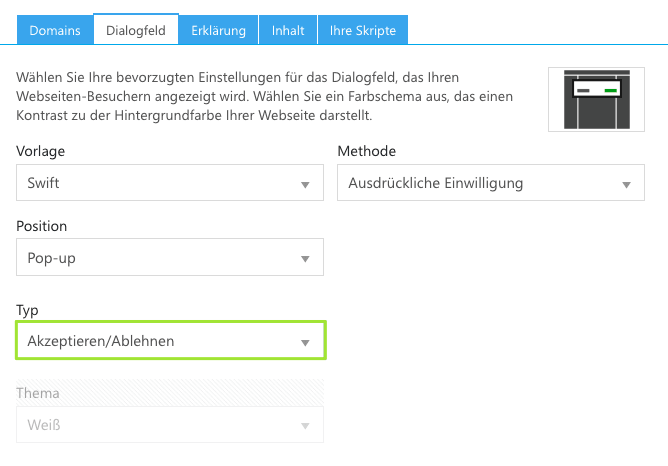The image size is (668, 466).
Task: Click the 'Thema' field label
Action: pyautogui.click(x=37, y=393)
